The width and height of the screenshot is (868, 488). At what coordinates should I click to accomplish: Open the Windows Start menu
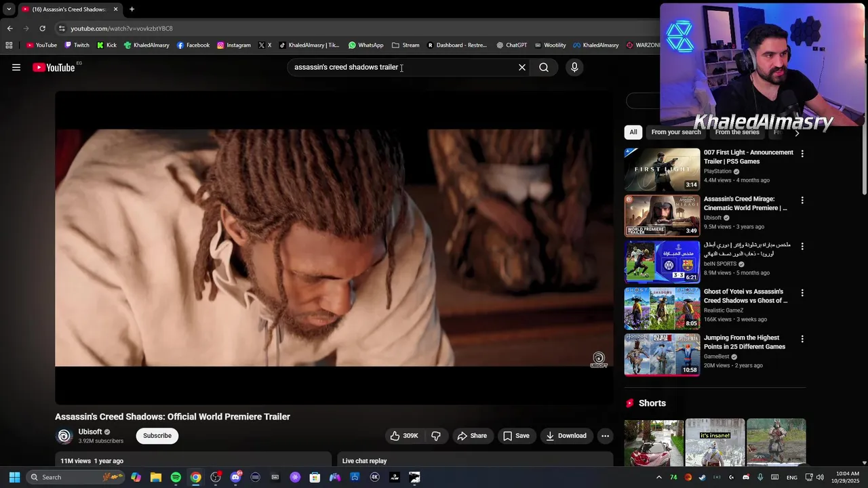tap(14, 477)
